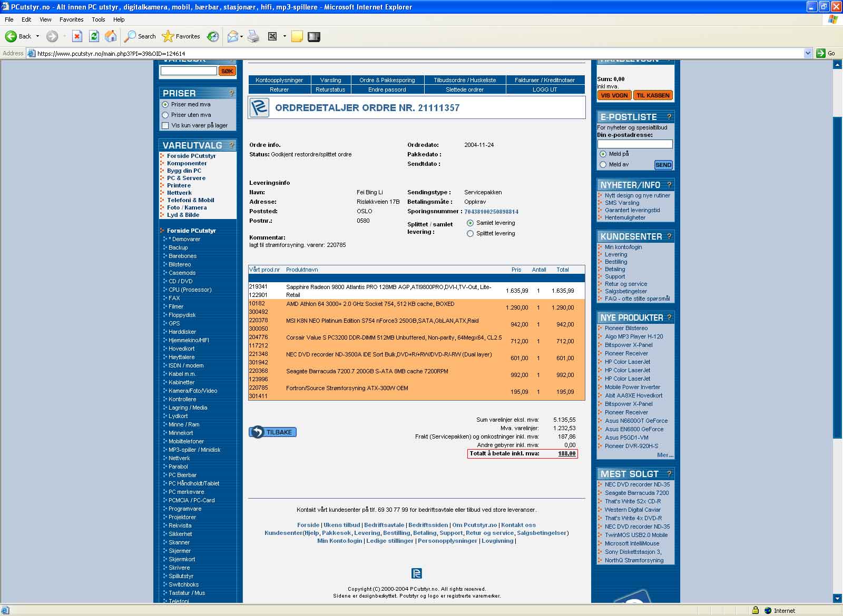Select 'Meld av' radio option
This screenshot has width=843, height=616.
(603, 164)
